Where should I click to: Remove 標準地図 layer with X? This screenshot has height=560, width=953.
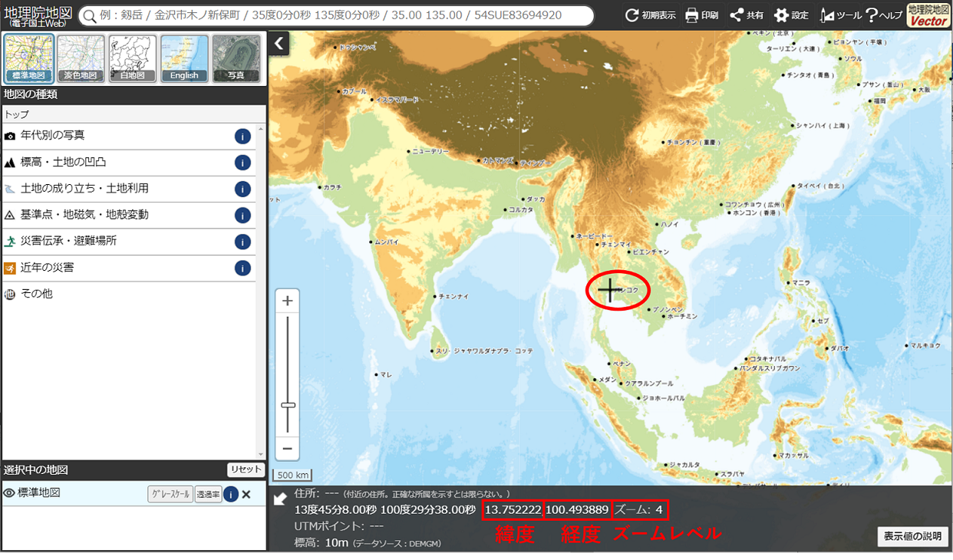tap(246, 494)
